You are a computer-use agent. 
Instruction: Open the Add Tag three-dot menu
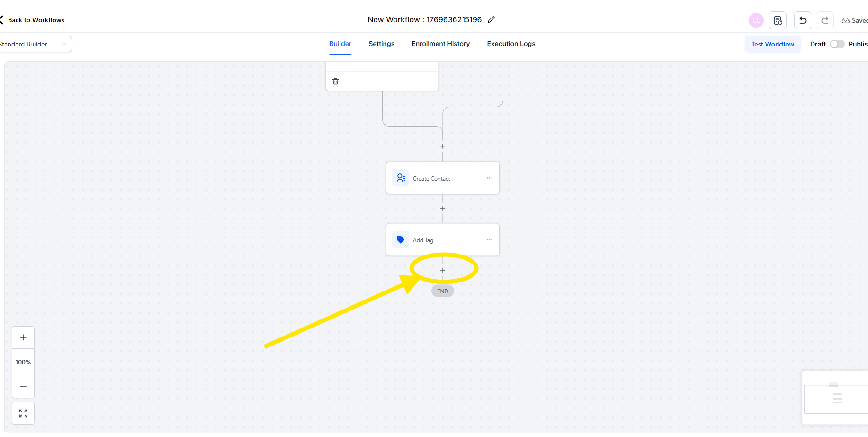pyautogui.click(x=489, y=240)
